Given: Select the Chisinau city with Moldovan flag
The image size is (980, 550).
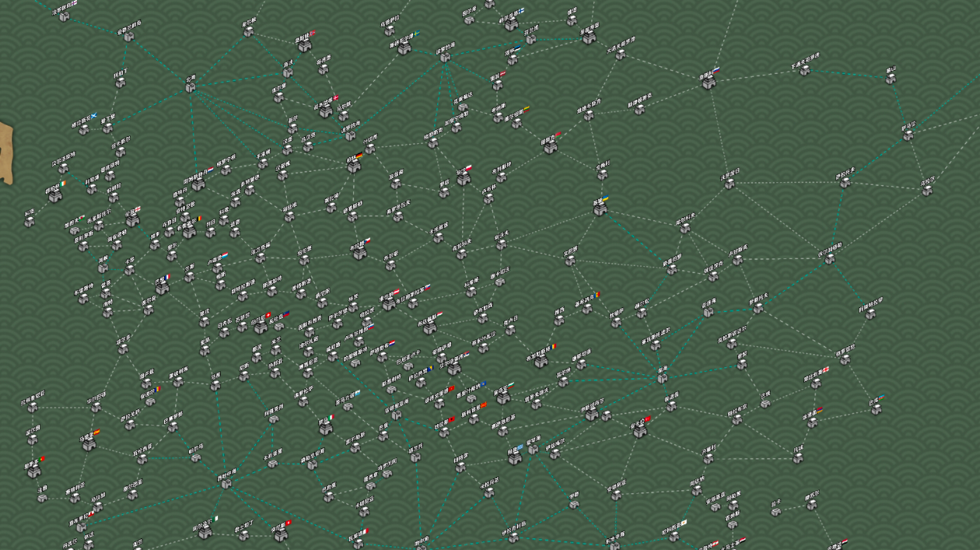Looking at the screenshot, I should pos(587,308).
